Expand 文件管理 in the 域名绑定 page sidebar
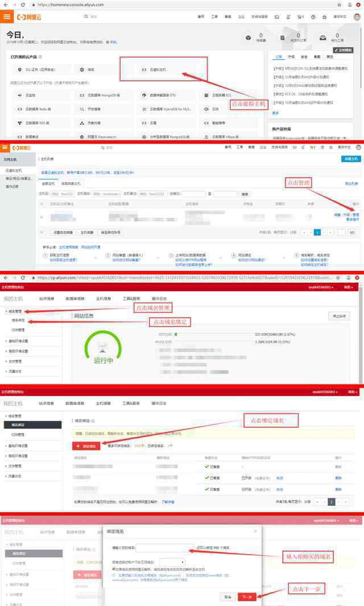This screenshot has width=364, height=606. 15,466
